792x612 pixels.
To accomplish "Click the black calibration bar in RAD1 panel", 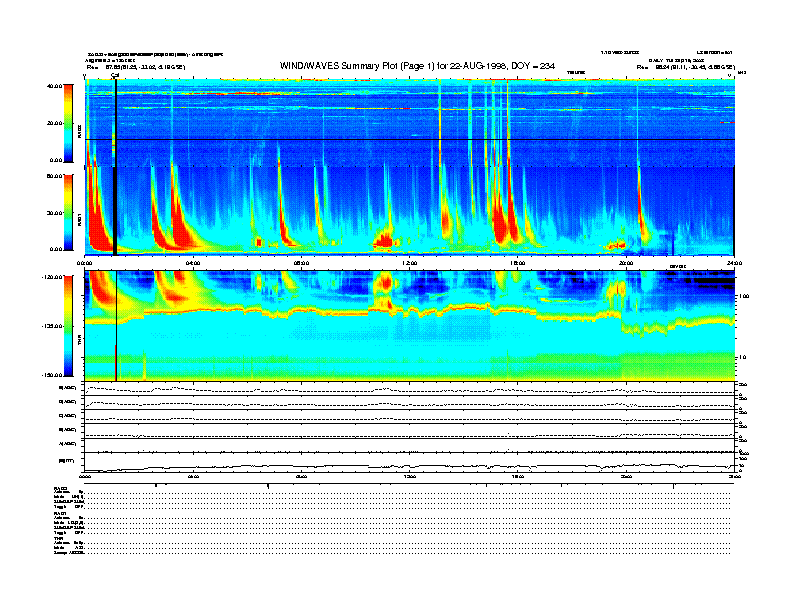I will click(115, 211).
